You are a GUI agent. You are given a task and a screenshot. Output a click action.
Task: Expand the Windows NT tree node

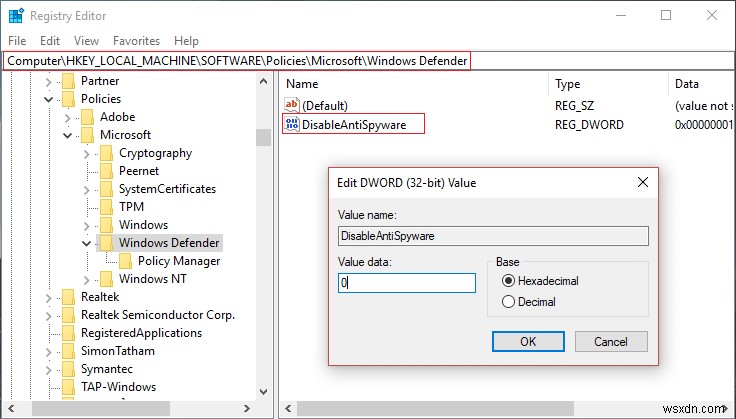click(87, 279)
